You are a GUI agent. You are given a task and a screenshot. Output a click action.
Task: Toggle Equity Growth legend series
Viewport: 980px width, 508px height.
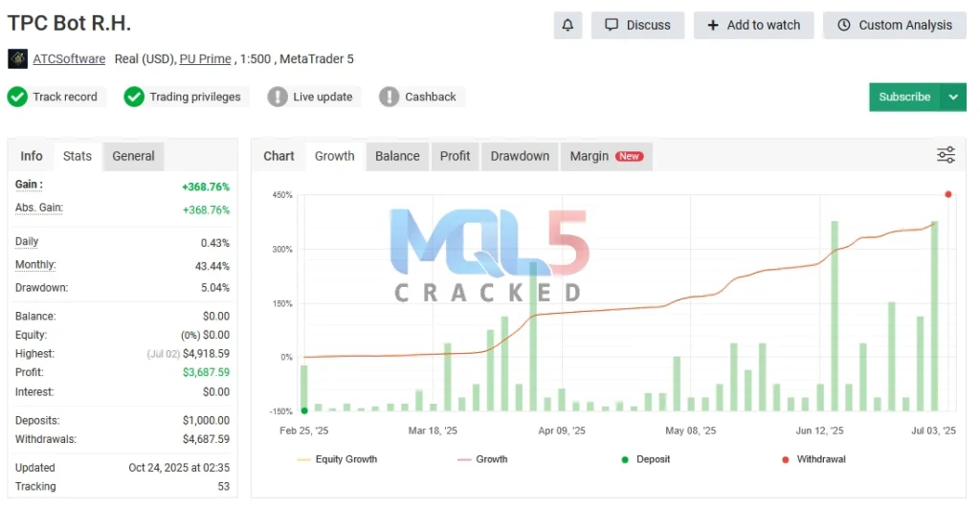(x=337, y=459)
